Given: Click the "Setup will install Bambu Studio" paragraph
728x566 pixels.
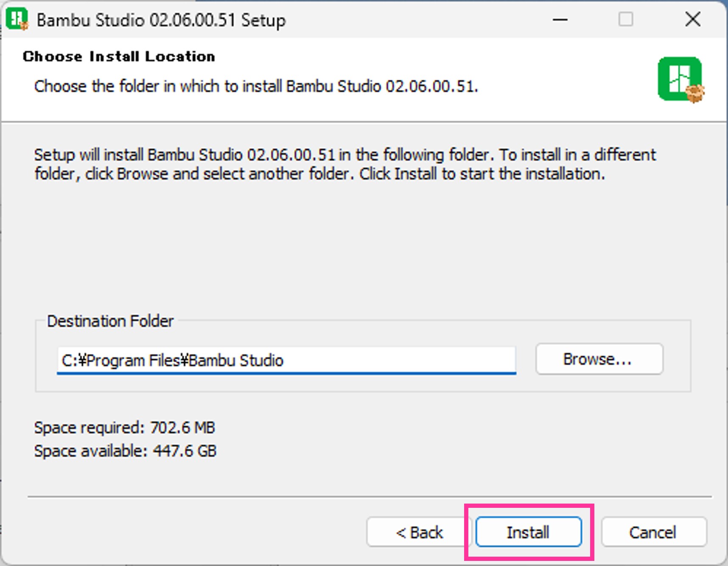Looking at the screenshot, I should [x=344, y=164].
